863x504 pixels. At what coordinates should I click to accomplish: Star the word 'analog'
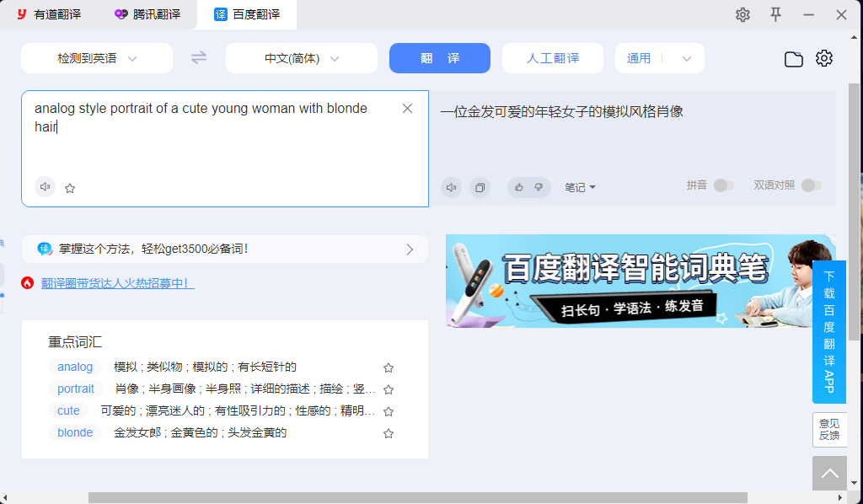point(389,367)
